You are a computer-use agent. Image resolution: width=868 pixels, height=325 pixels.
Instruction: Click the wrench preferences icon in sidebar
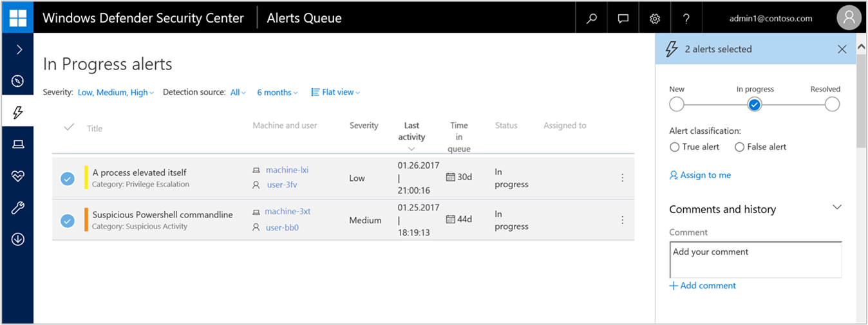18,207
